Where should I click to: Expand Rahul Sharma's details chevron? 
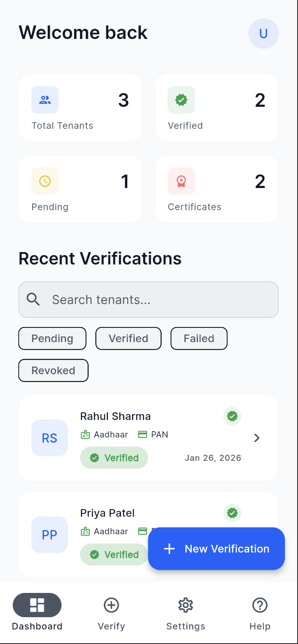coord(257,438)
